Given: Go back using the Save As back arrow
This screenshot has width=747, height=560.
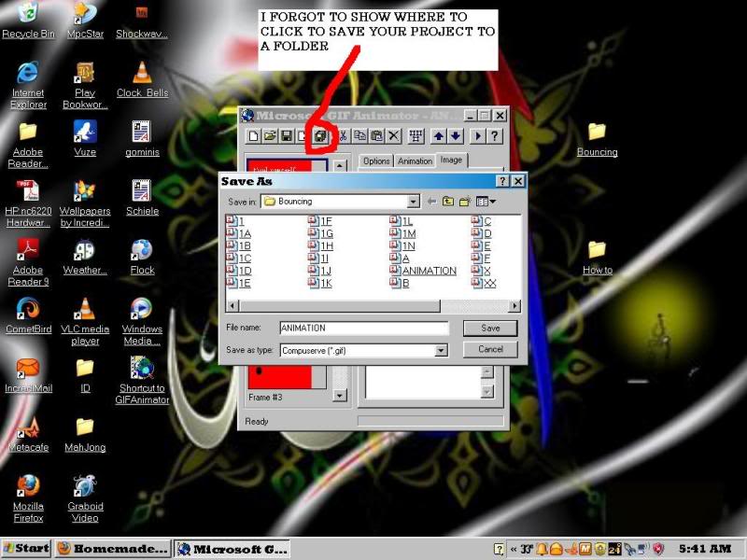Looking at the screenshot, I should point(431,202).
